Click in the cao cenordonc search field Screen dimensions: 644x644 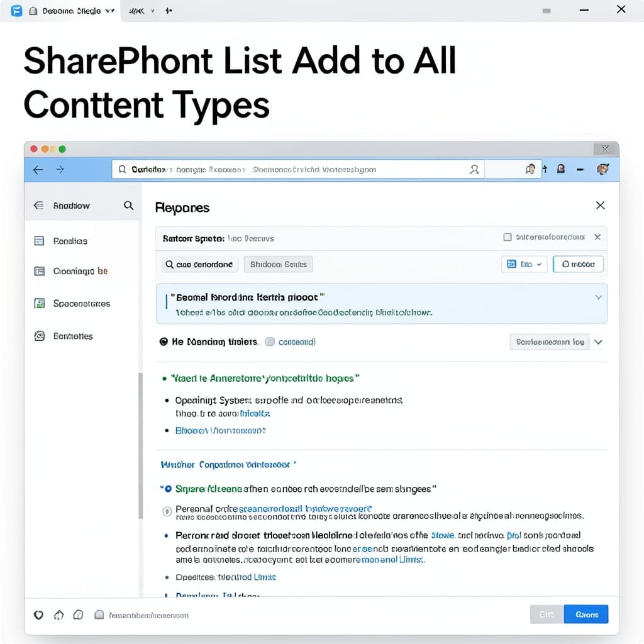[x=201, y=264]
